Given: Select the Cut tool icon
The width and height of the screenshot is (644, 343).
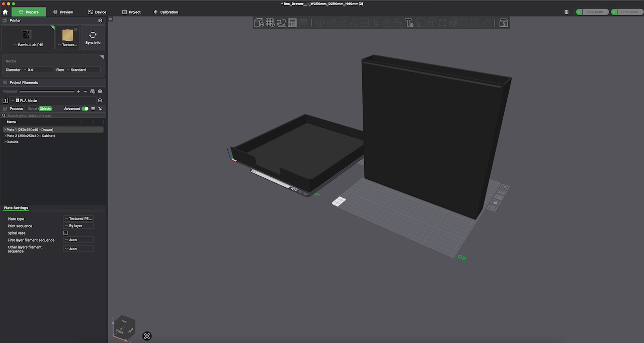Looking at the screenshot, I should (364, 23).
